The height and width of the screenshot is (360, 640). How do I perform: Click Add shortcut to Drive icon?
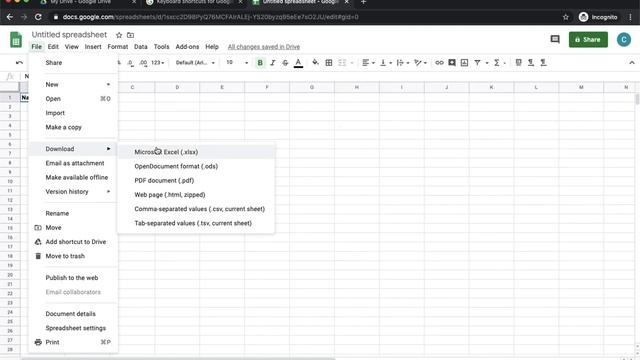(38, 242)
